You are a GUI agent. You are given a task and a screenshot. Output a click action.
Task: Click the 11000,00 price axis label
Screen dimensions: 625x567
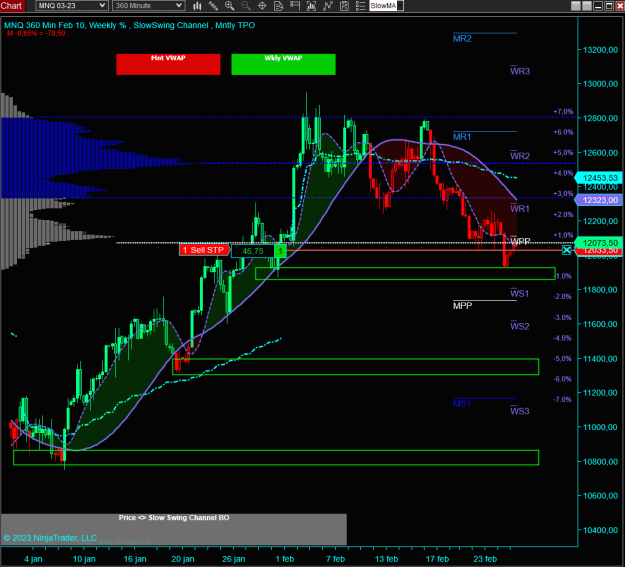point(600,427)
